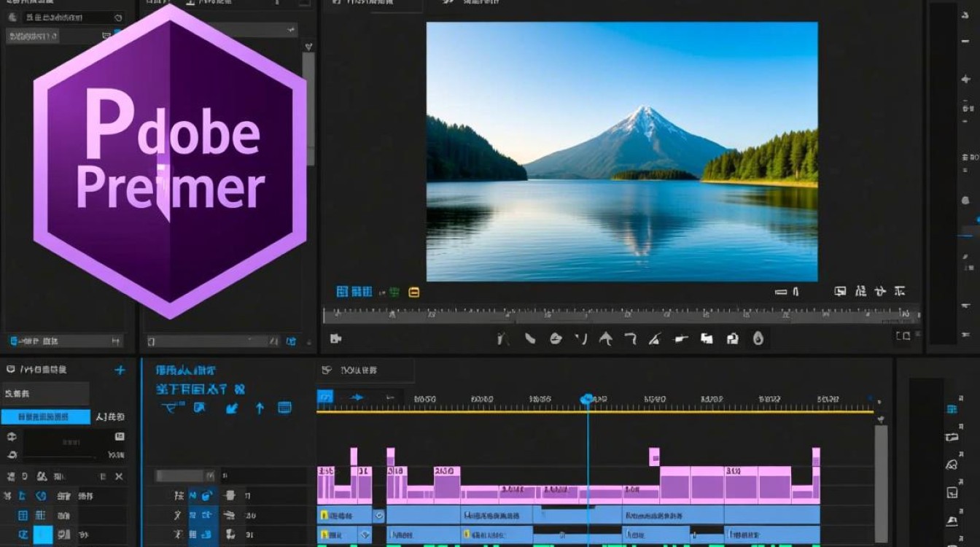This screenshot has width=980, height=547.
Task: Click the mountain lake preview in program monitor
Action: click(622, 152)
